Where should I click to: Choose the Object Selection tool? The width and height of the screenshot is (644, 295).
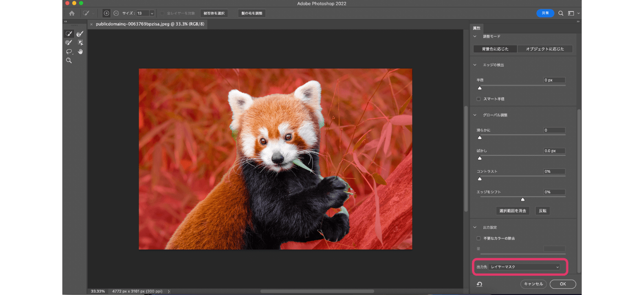(80, 43)
